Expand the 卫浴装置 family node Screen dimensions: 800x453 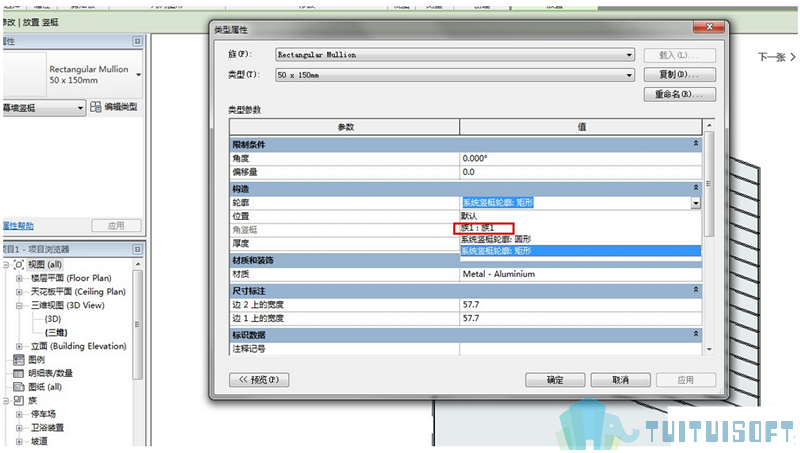(x=19, y=428)
